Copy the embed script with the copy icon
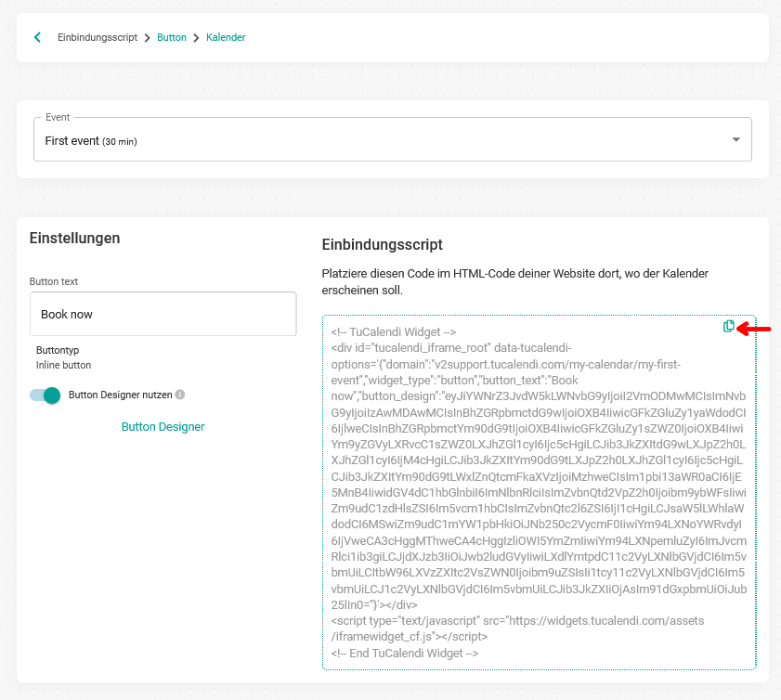Viewport: 781px width, 700px height. (x=728, y=327)
